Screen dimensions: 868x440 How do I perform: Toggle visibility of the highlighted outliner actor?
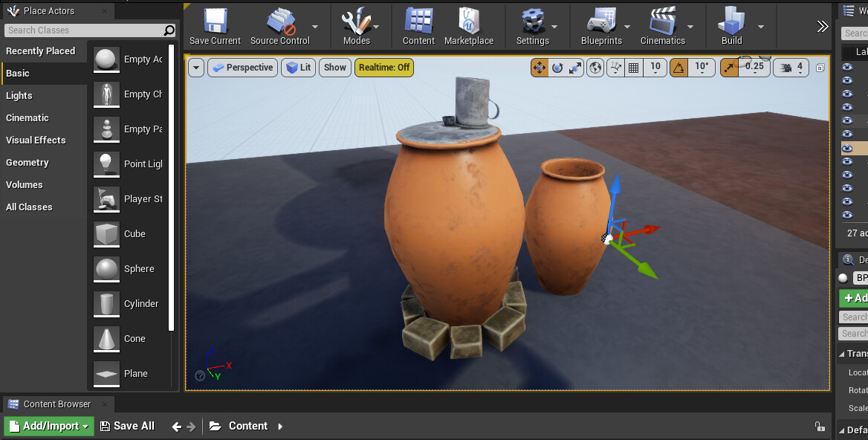pyautogui.click(x=847, y=148)
